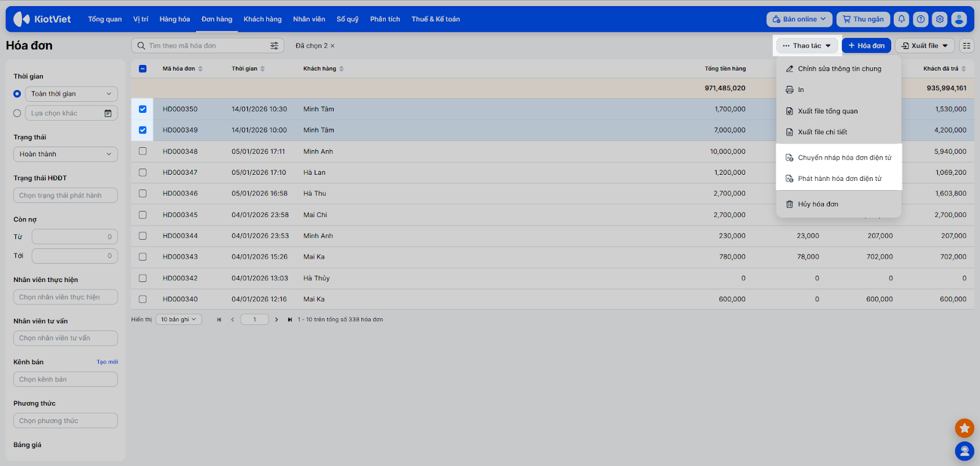The height and width of the screenshot is (466, 980).
Task: Click the calendar icon in date picker
Action: point(108,113)
